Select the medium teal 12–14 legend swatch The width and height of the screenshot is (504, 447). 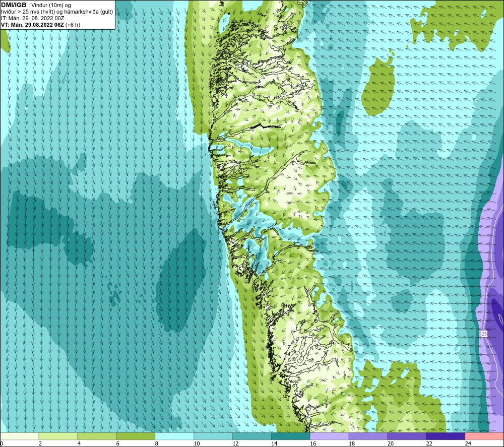252,436
